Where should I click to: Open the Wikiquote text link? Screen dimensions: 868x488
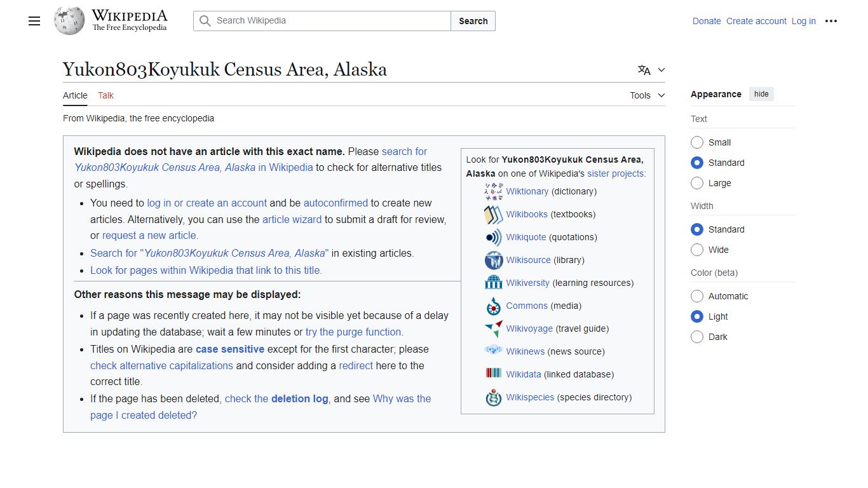tap(526, 237)
